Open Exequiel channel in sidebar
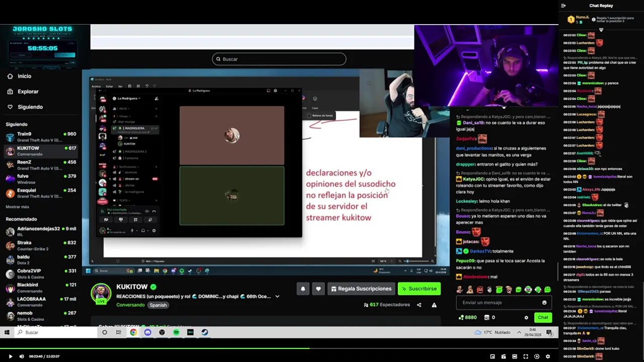Screen dimensions: 644x362 (41, 193)
